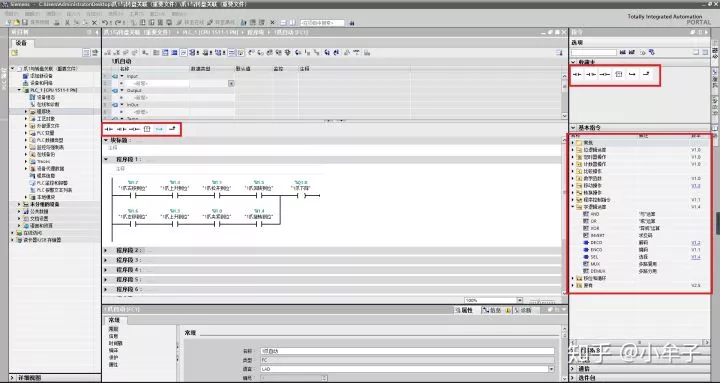
Task: Click the instruction search box in options
Action: pyautogui.click(x=593, y=53)
